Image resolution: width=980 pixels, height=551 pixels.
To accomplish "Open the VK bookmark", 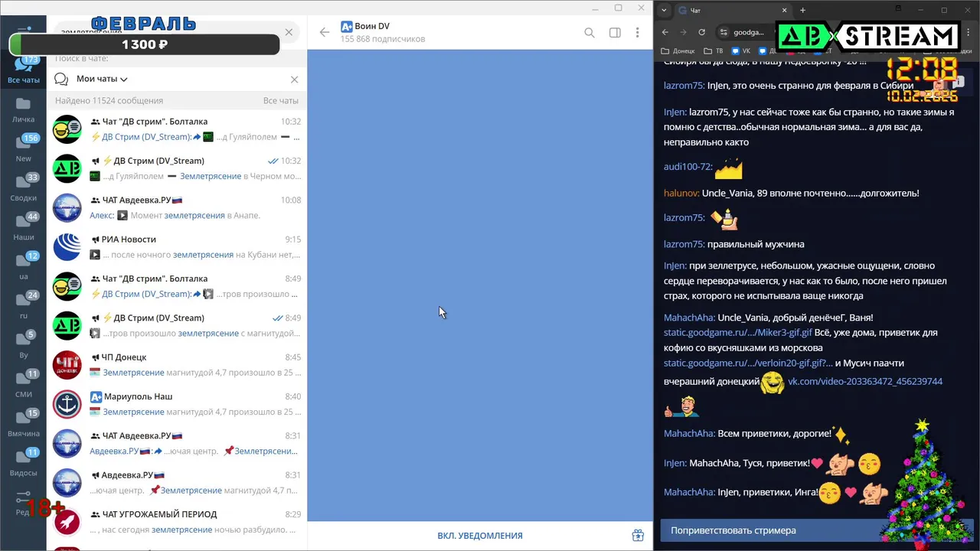I will 741,51.
